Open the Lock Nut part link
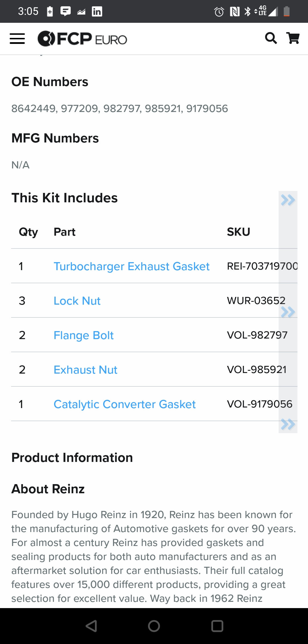Image resolution: width=308 pixels, height=644 pixels. (77, 301)
